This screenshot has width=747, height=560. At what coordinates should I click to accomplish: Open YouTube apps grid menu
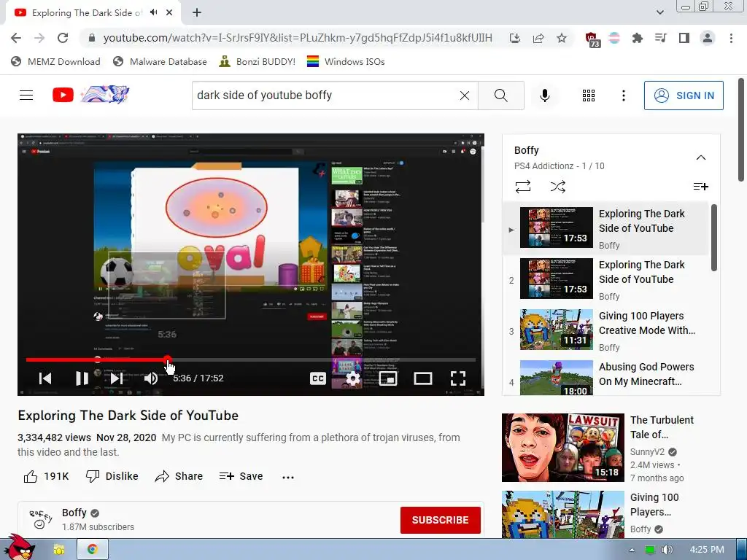(589, 96)
